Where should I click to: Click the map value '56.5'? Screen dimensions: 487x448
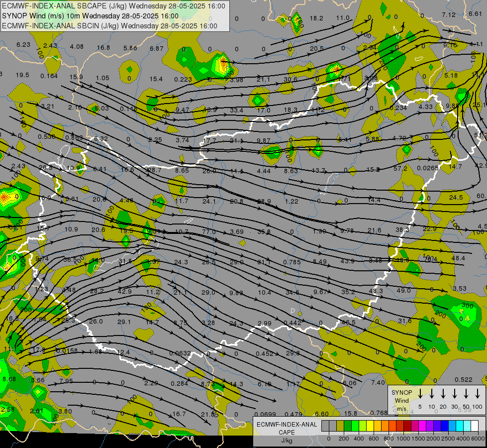tap(70, 260)
